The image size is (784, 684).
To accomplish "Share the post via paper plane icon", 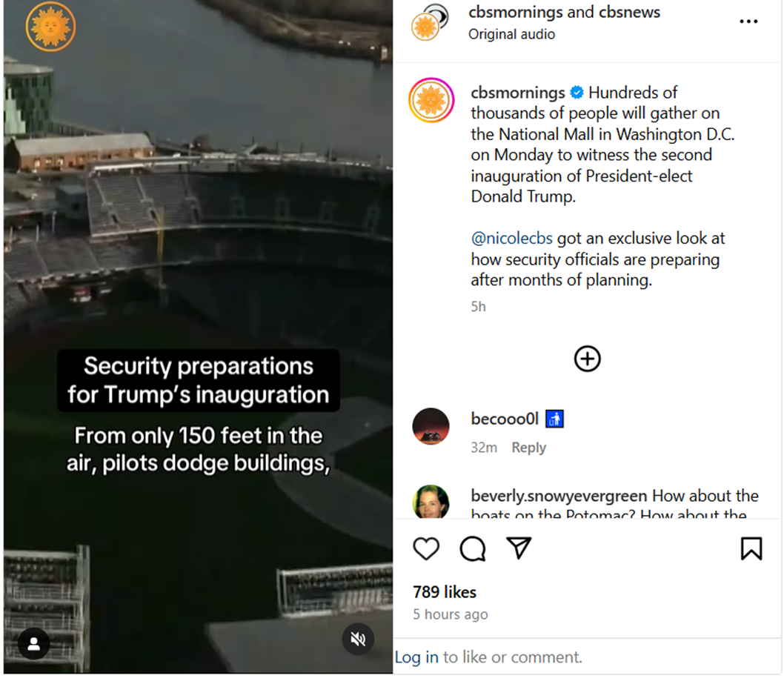I will [519, 548].
